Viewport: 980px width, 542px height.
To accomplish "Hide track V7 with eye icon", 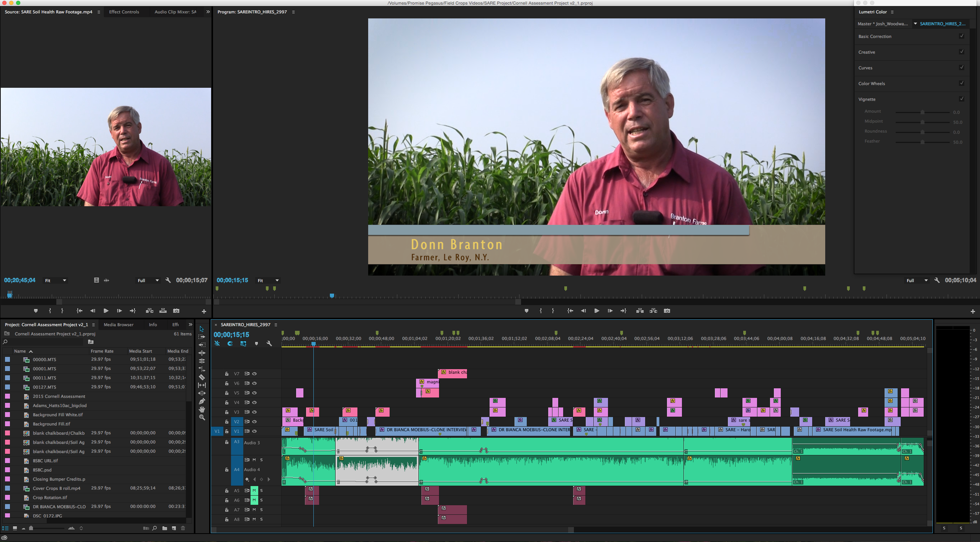I will tap(254, 374).
